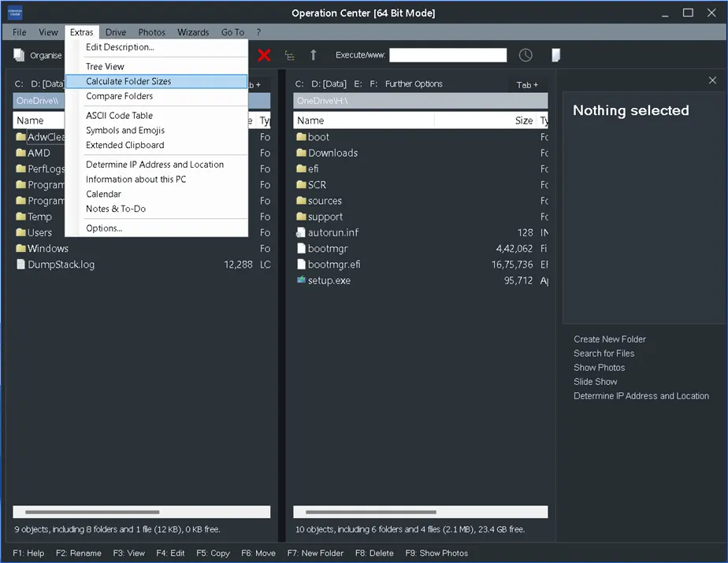Click the autorun.inf file icon
The image size is (728, 563).
(301, 233)
